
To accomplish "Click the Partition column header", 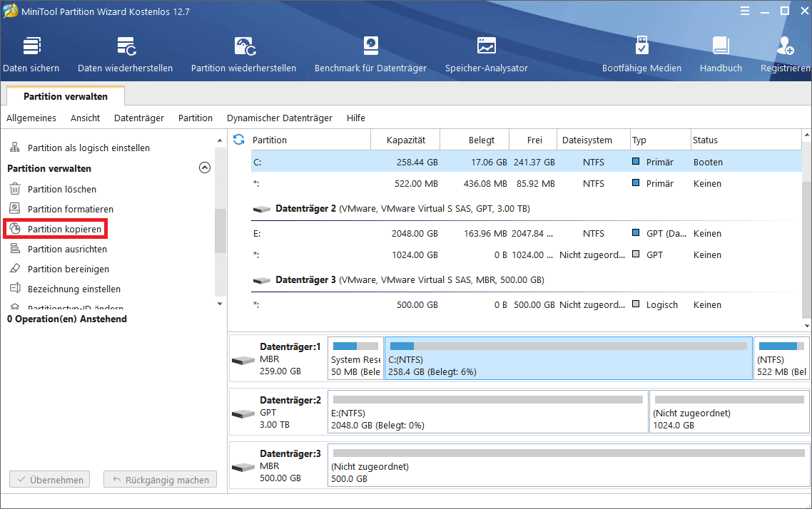I will (x=310, y=140).
